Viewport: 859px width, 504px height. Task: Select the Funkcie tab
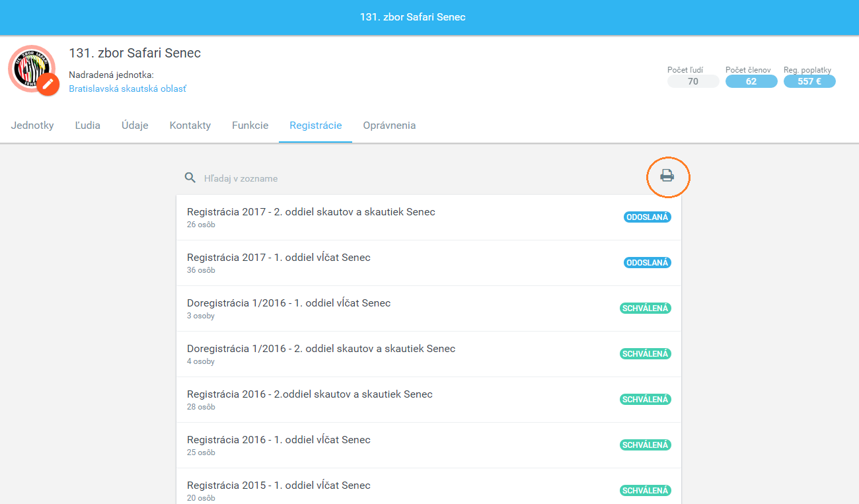[250, 126]
